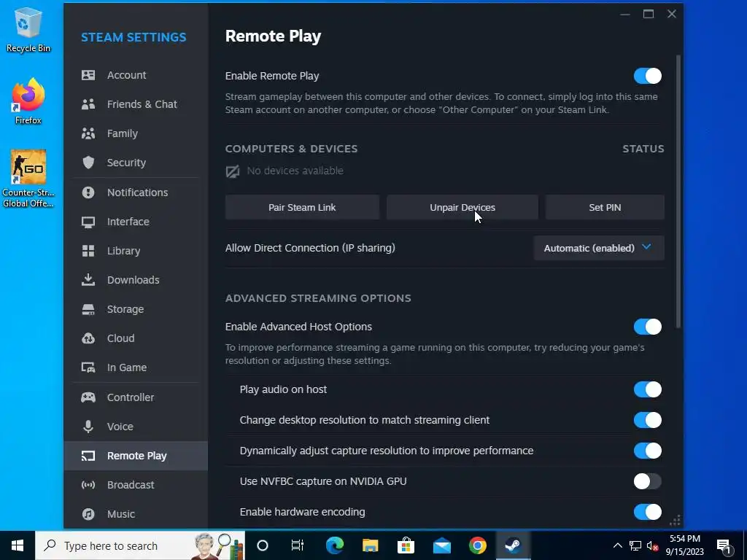Open the Account settings tab
Screen dimensions: 747x560
coord(136,75)
